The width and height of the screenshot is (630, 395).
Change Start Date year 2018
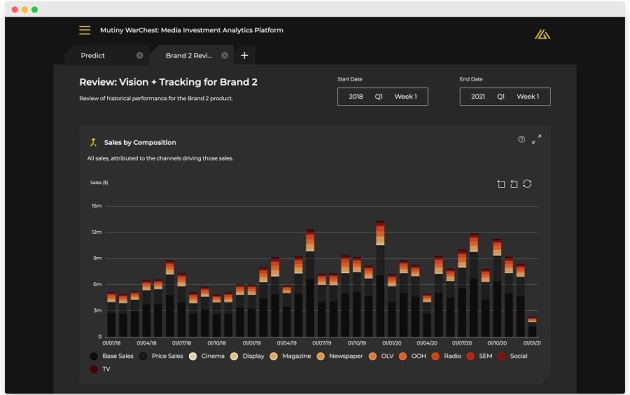tap(356, 96)
